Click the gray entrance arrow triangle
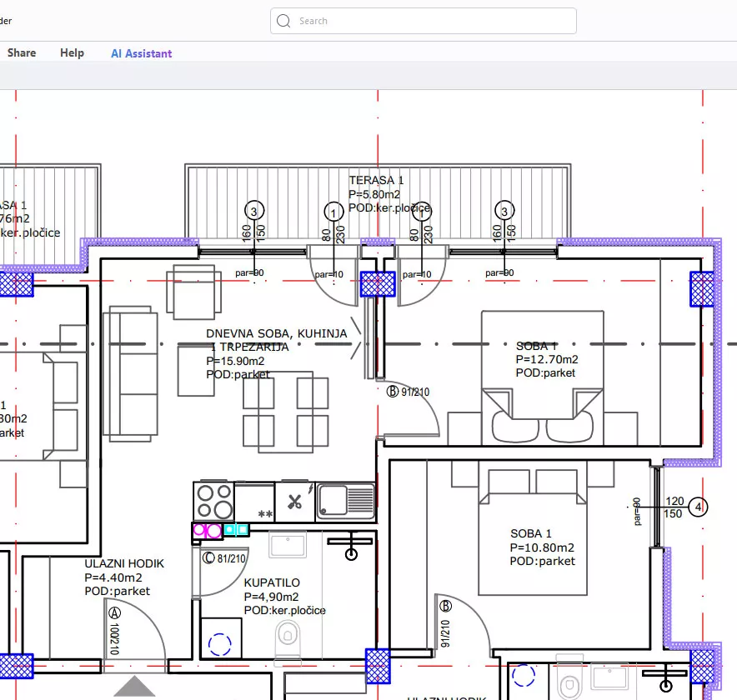737x700 pixels. (134, 686)
